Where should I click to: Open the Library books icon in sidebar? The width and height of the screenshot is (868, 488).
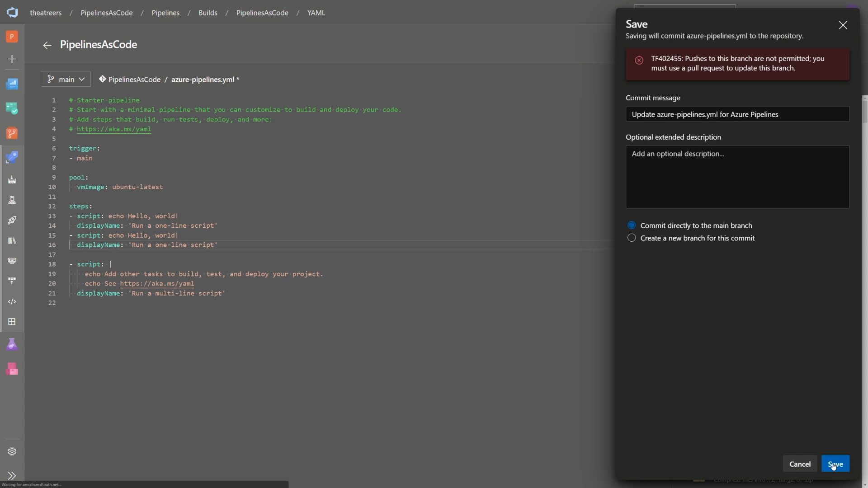tap(12, 240)
